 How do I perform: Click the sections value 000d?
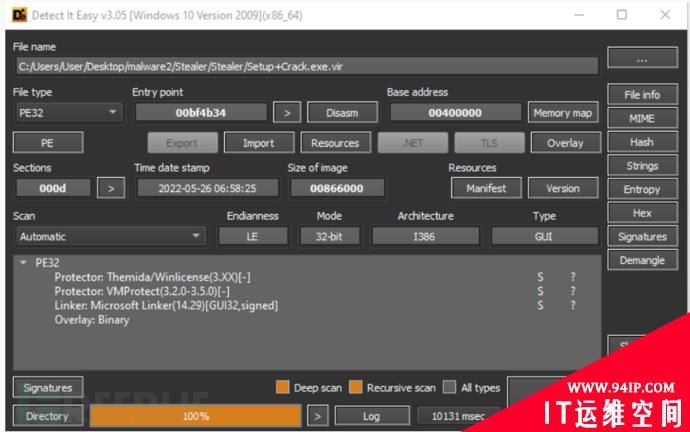tap(53, 188)
